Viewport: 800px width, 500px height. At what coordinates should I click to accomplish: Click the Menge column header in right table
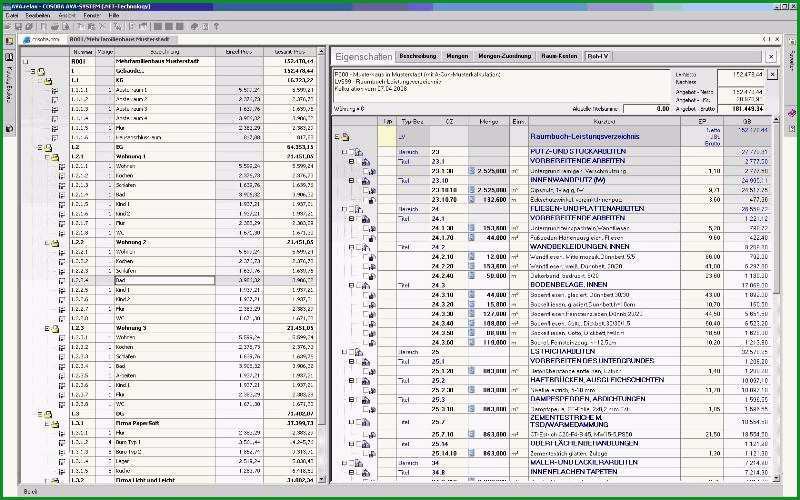pos(489,121)
